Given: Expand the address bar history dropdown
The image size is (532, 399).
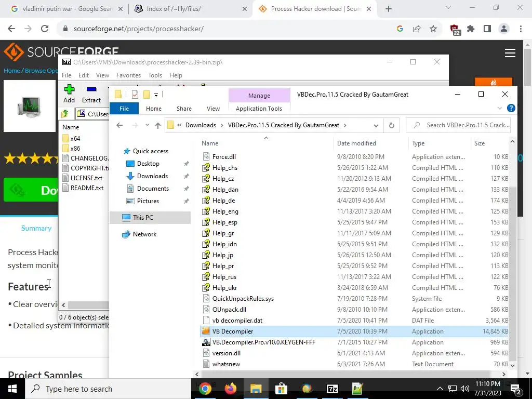Looking at the screenshot, I should (x=376, y=126).
